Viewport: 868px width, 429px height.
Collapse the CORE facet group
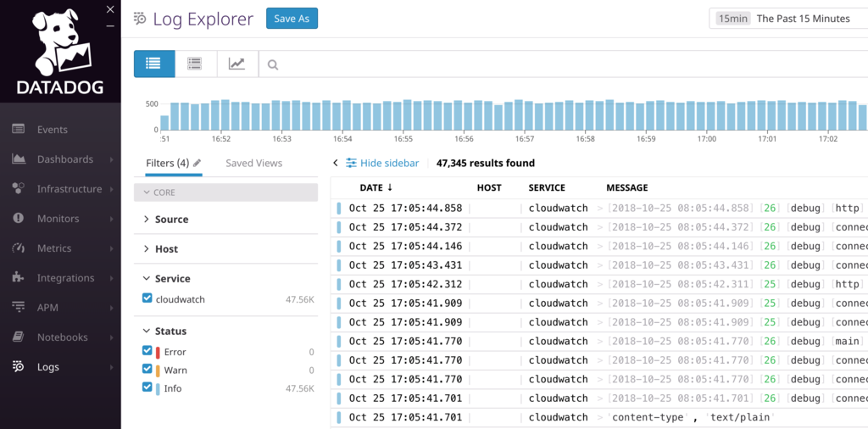225,192
